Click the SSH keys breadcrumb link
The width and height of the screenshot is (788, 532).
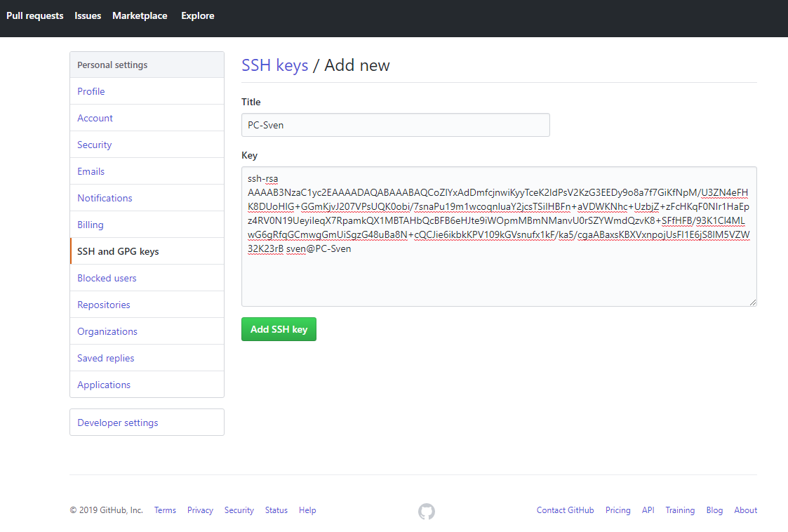click(x=275, y=65)
